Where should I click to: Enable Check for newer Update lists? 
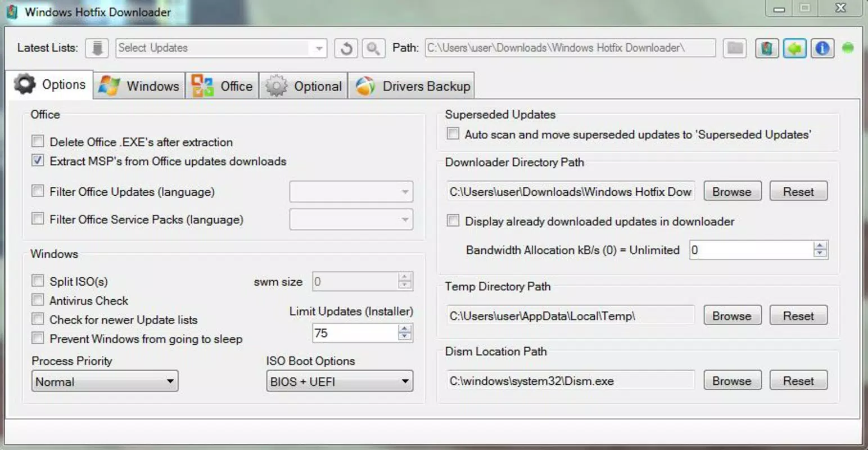(38, 319)
